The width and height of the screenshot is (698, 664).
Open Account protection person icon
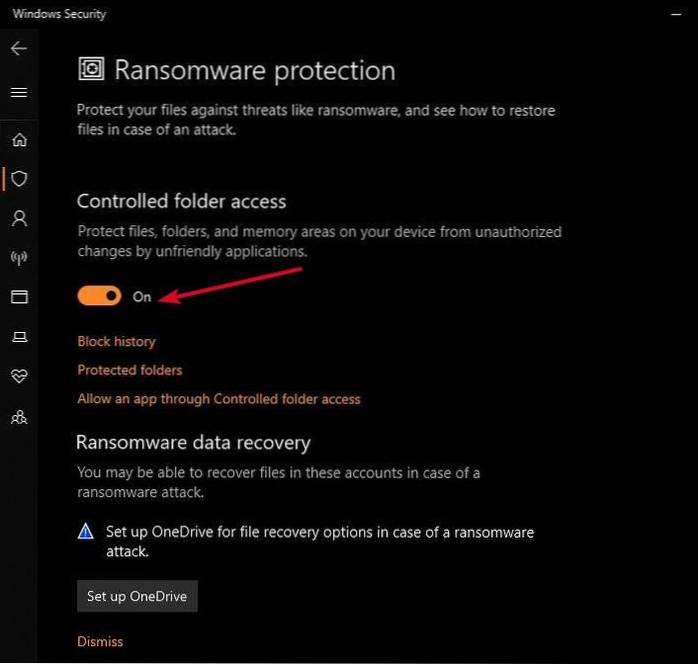[x=19, y=218]
